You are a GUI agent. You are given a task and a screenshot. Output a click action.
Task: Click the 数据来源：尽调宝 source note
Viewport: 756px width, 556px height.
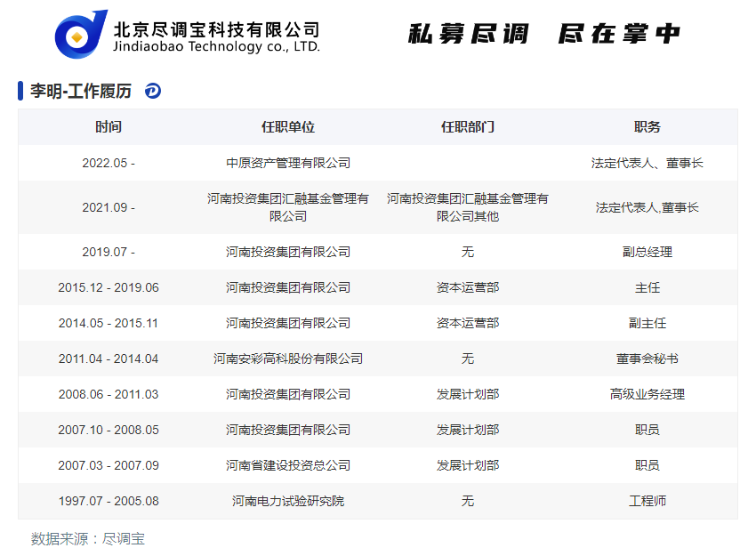click(x=88, y=538)
